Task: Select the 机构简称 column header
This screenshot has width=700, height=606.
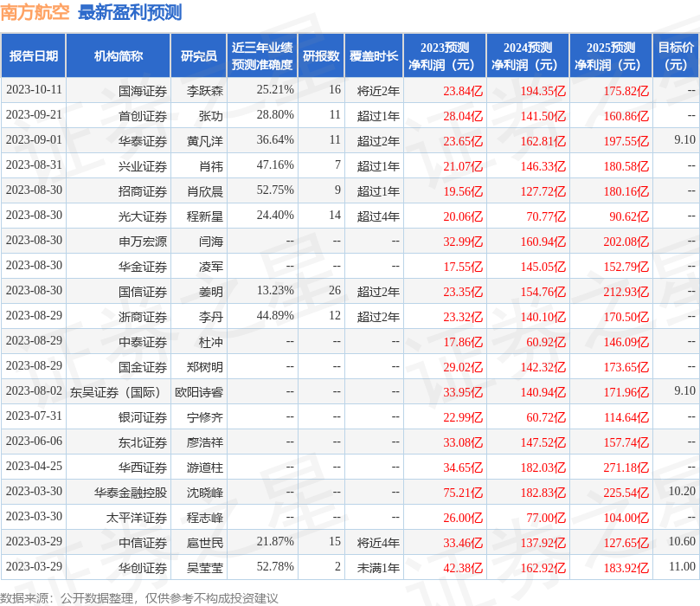Action: 119,55
